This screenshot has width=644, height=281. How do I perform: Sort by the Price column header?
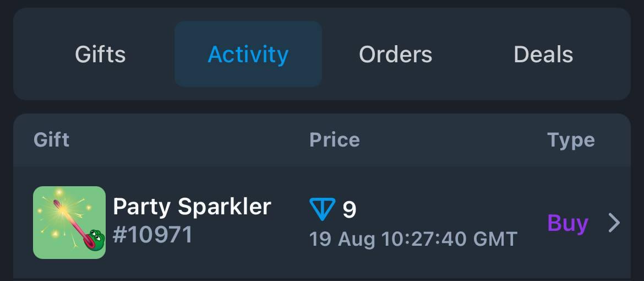[334, 140]
